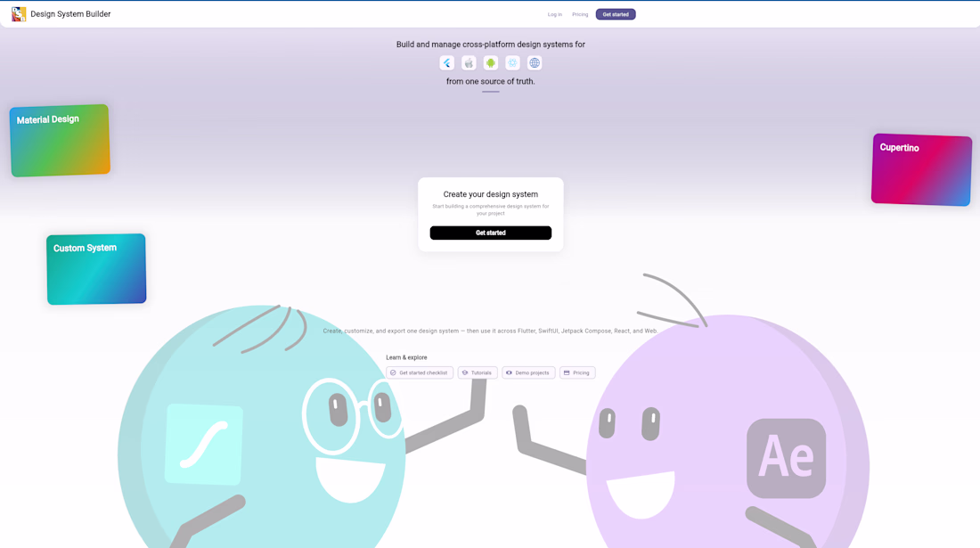
Task: Select the Web globe platform icon
Action: pos(535,63)
